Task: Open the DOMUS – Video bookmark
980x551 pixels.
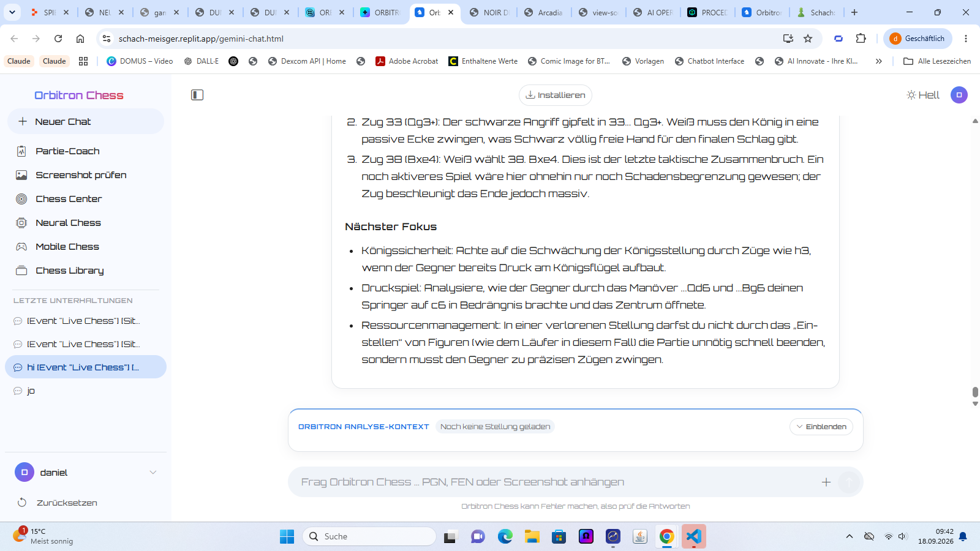Action: [140, 61]
